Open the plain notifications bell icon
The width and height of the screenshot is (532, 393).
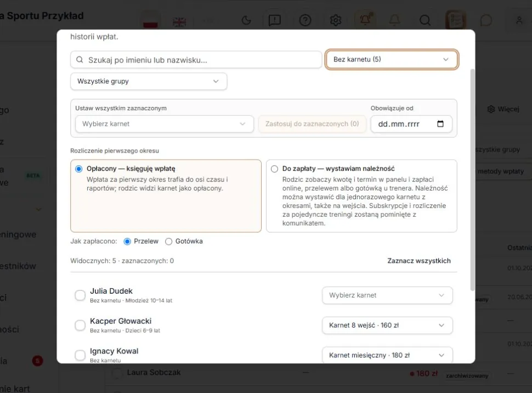click(x=394, y=20)
